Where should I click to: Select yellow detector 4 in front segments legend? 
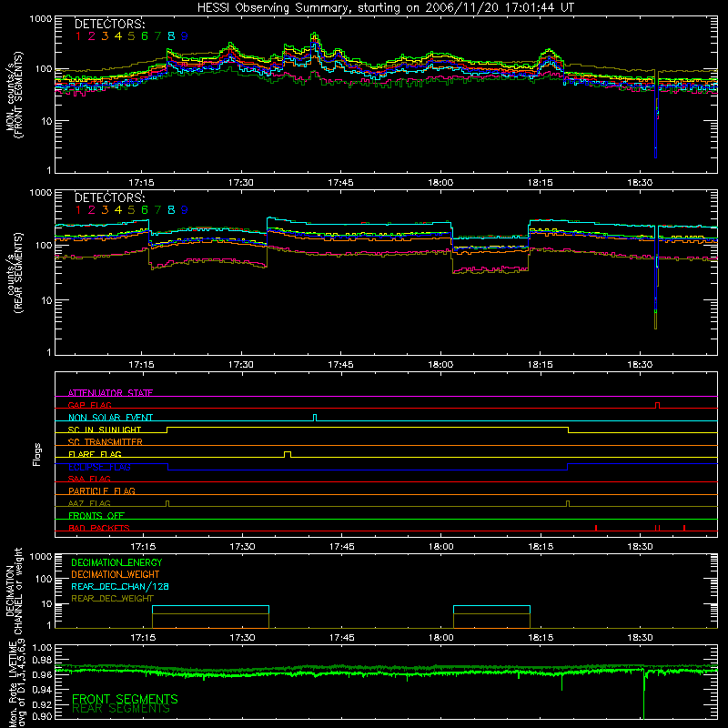pos(118,36)
